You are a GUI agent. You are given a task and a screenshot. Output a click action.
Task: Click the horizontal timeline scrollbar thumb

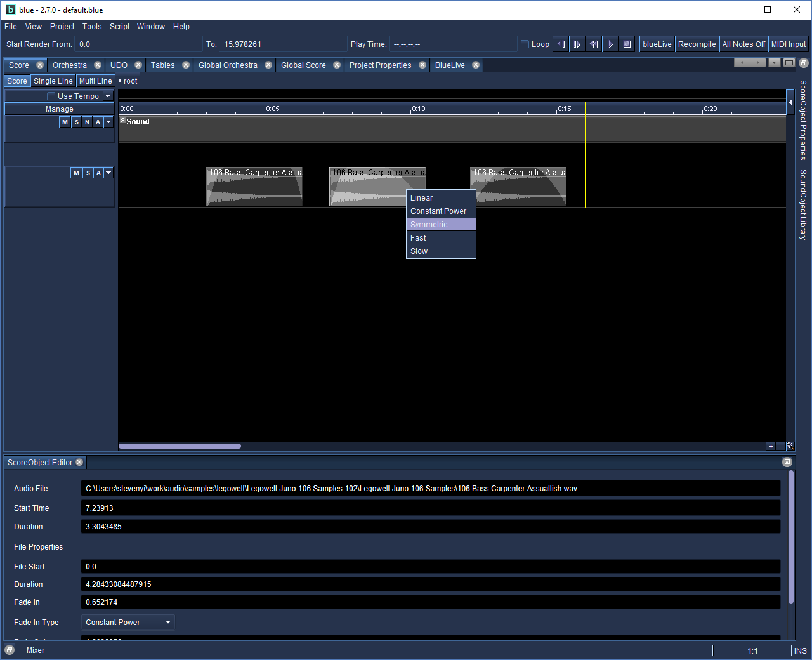coord(180,446)
